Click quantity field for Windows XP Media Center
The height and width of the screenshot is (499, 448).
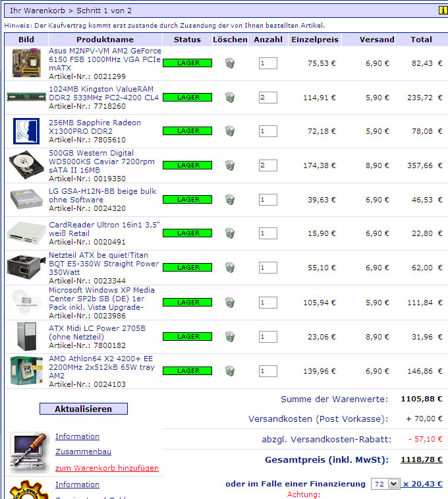268,303
